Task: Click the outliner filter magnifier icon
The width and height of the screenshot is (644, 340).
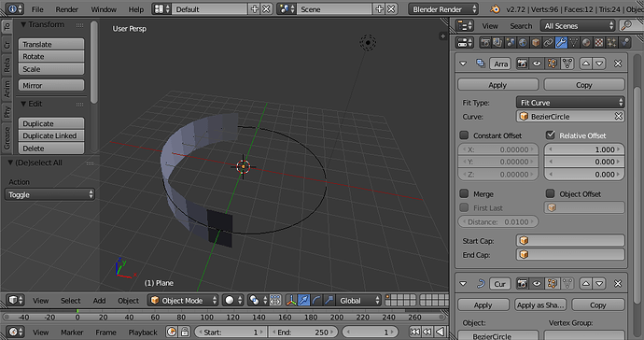Action: click(x=626, y=25)
